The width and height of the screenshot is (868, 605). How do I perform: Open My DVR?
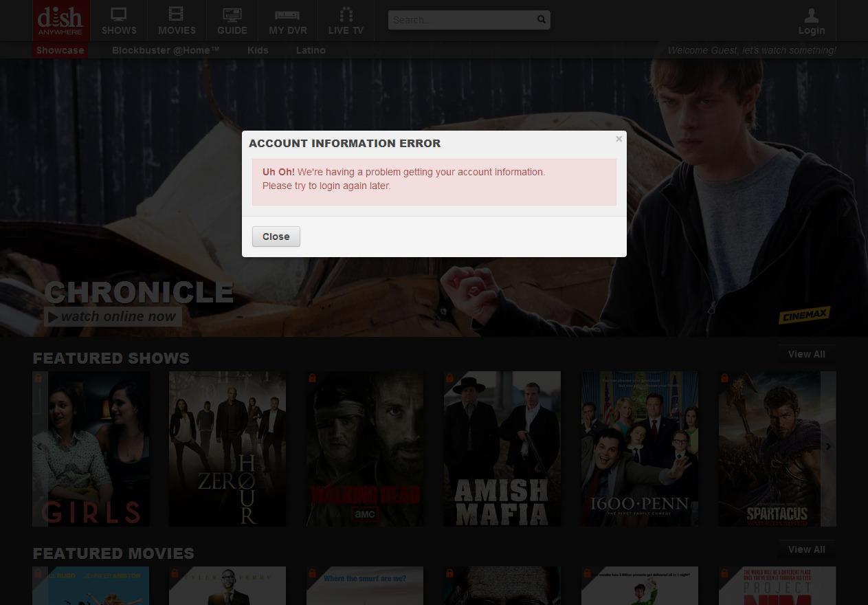coord(288,21)
